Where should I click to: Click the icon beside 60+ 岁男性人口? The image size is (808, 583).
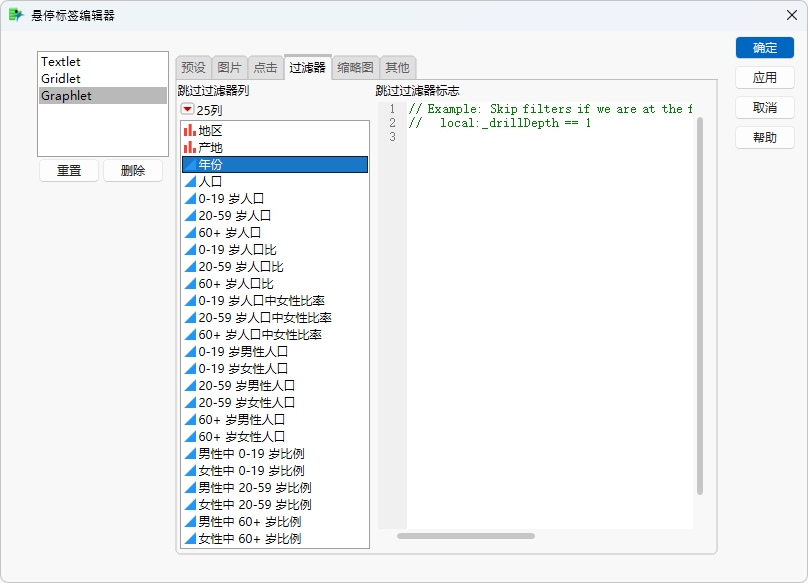190,420
